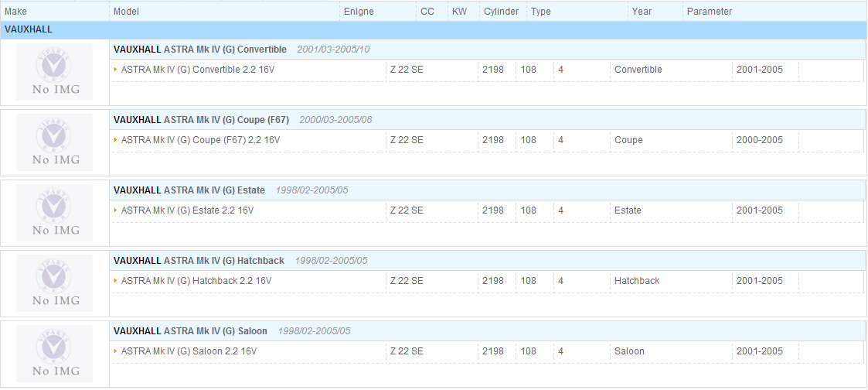Click orange arrow beside Estate 2.2 16V
This screenshot has height=390, width=868.
point(116,210)
